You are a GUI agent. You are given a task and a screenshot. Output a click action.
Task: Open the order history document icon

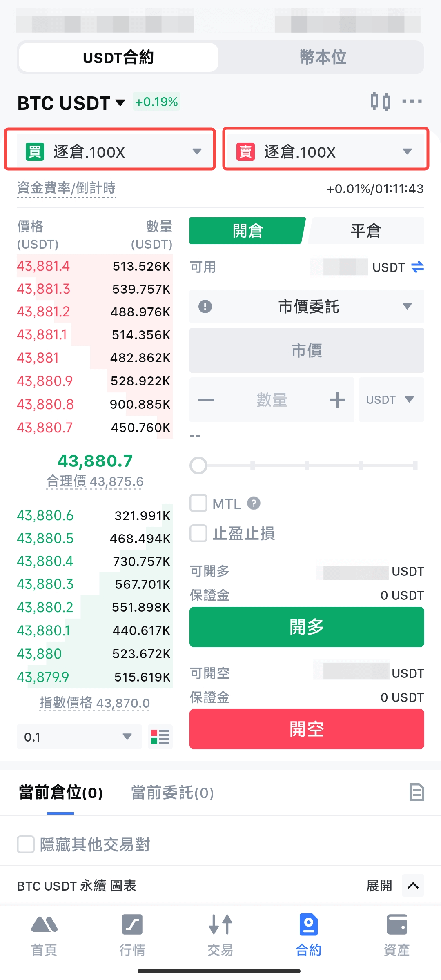tap(416, 792)
